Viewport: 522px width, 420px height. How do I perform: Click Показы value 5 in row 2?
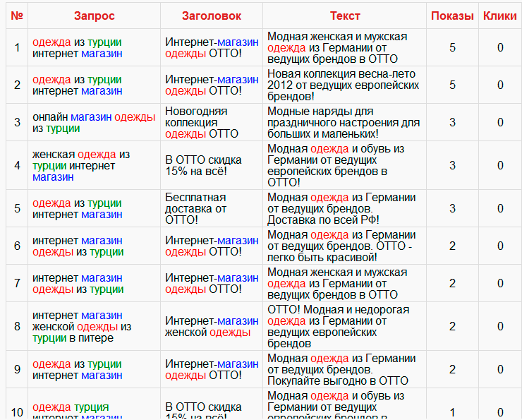(452, 85)
